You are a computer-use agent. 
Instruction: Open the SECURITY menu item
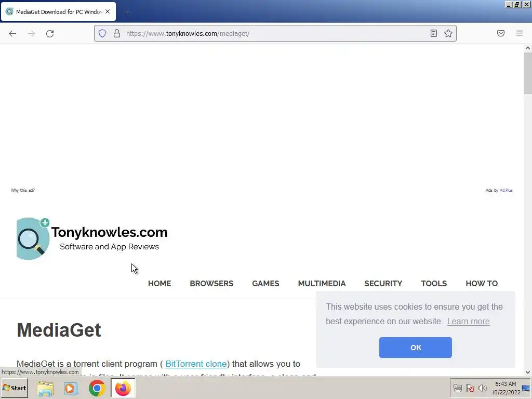(383, 284)
